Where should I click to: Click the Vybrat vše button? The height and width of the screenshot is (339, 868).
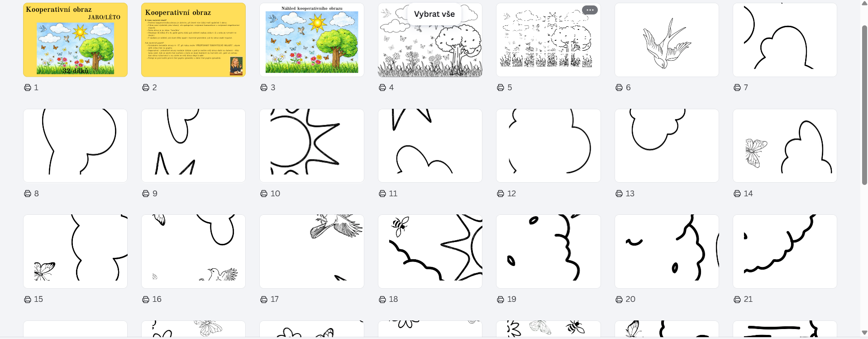click(x=434, y=14)
